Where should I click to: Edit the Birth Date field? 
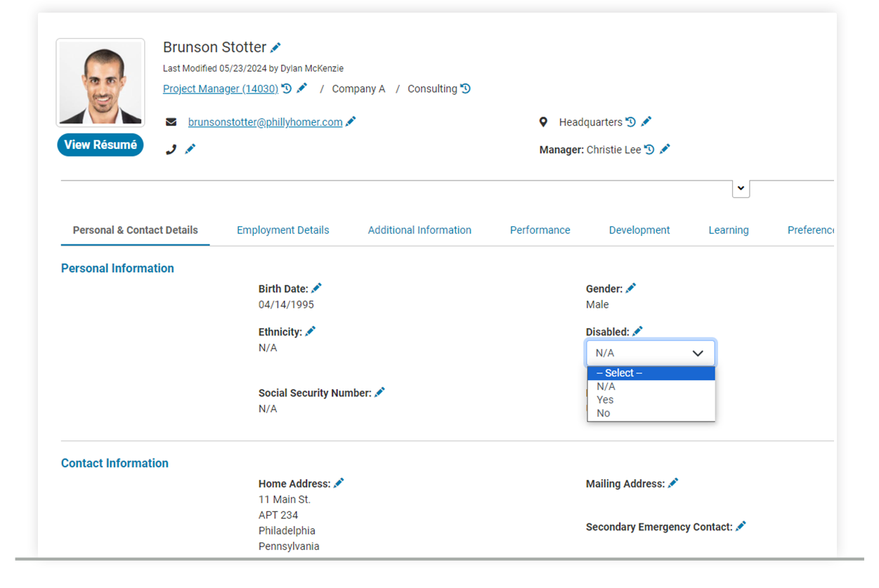click(x=316, y=288)
